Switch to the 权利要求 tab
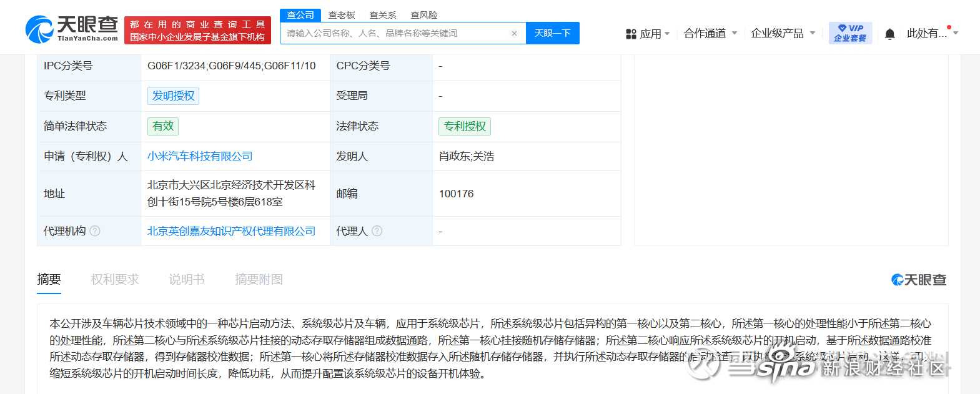Viewport: 980px width, 394px height. [x=115, y=280]
